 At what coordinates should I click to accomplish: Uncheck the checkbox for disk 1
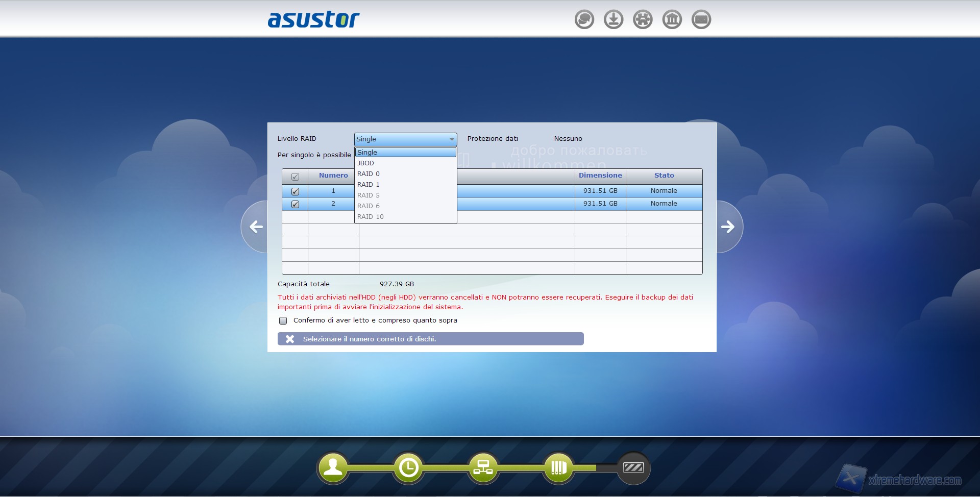295,191
